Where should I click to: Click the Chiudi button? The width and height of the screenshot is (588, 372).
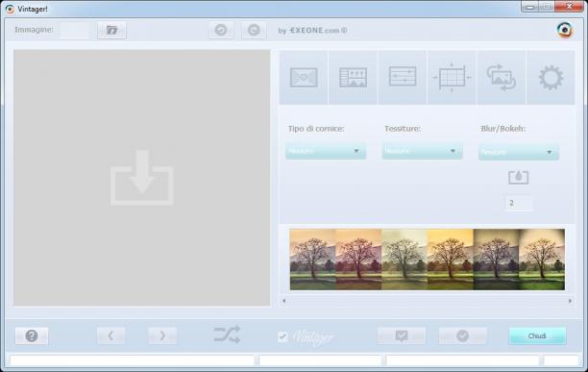click(x=537, y=335)
